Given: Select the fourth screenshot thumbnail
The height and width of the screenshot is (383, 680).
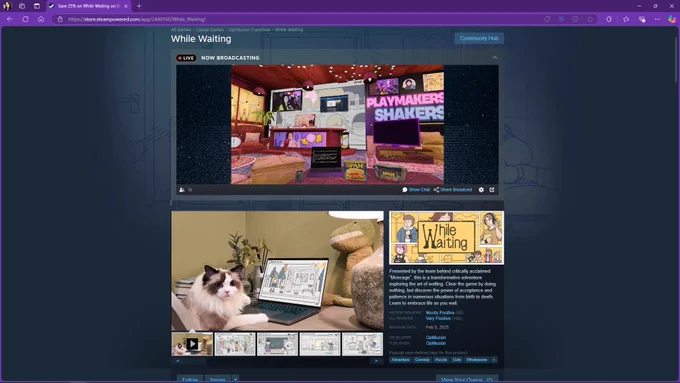Looking at the screenshot, I should tap(320, 344).
